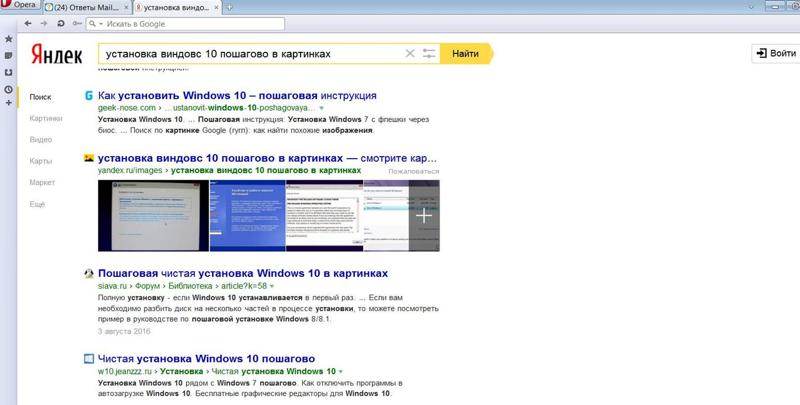800x405 pixels.
Task: Click the siava.ru favicon
Action: point(89,273)
